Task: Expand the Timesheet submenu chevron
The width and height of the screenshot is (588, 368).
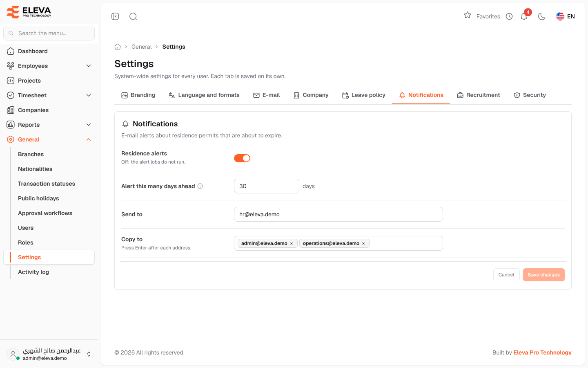Action: (x=89, y=95)
